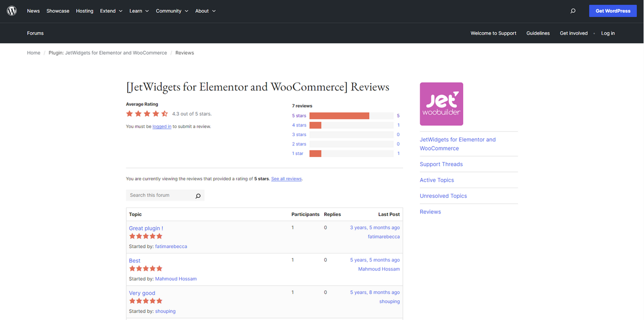Viewport: 644px width, 320px height.
Task: Click the Average Rating star icons
Action: click(x=147, y=114)
